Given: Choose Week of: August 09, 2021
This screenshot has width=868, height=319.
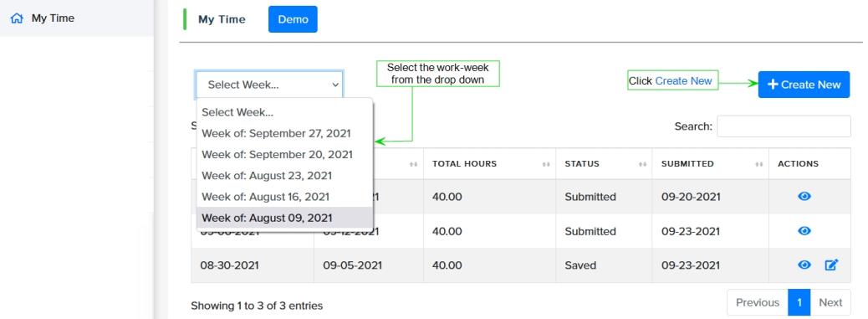Looking at the screenshot, I should click(x=284, y=218).
